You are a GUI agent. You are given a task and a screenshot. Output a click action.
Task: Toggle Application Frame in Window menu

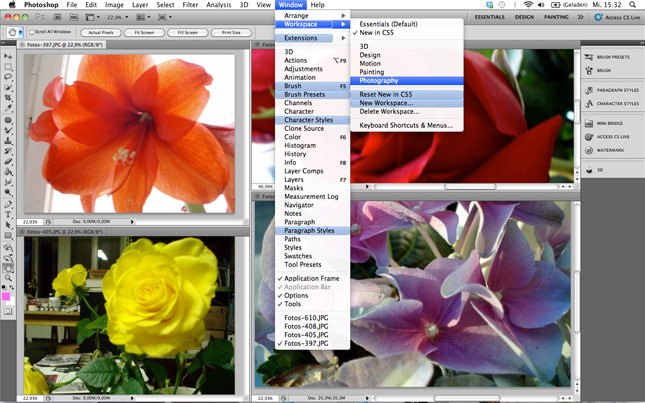tap(312, 278)
